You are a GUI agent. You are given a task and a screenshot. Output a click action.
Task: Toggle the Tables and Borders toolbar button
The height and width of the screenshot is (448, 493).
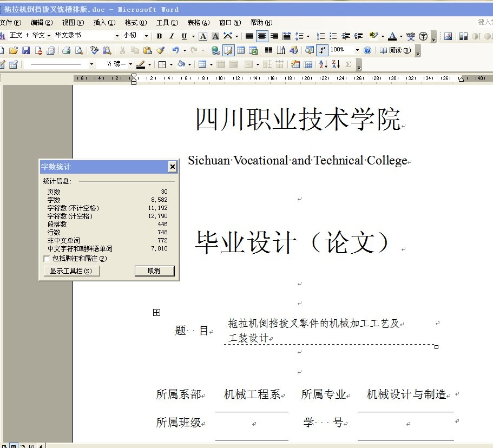pyautogui.click(x=228, y=50)
